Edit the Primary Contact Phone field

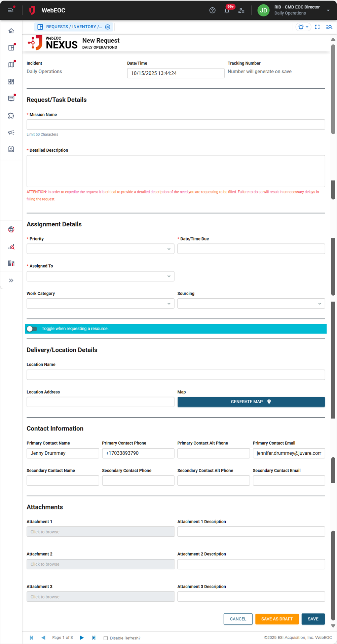(138, 453)
